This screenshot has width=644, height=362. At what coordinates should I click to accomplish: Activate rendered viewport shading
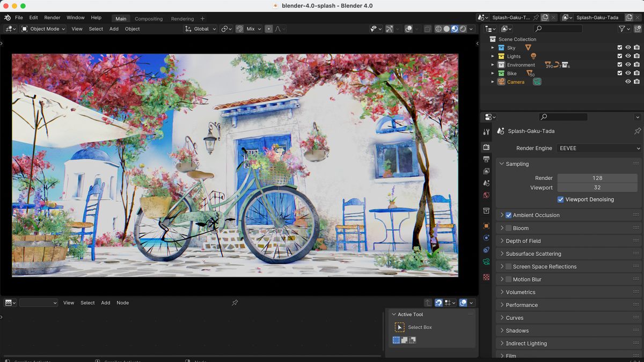coord(462,29)
